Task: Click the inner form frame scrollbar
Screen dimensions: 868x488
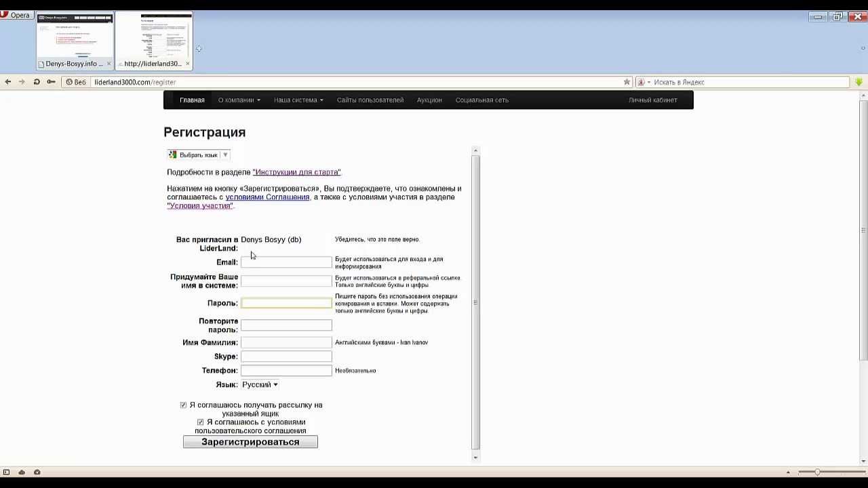Action: (x=475, y=302)
